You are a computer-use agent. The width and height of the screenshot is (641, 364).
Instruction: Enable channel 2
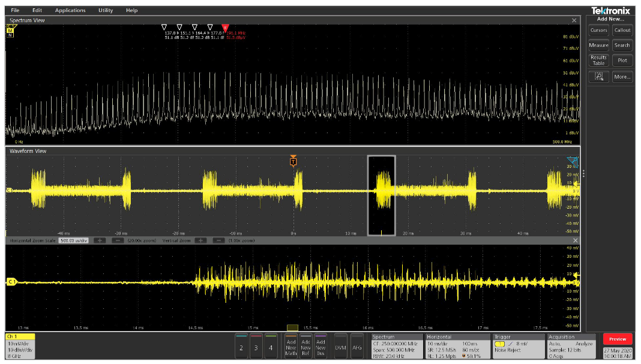[x=242, y=346]
